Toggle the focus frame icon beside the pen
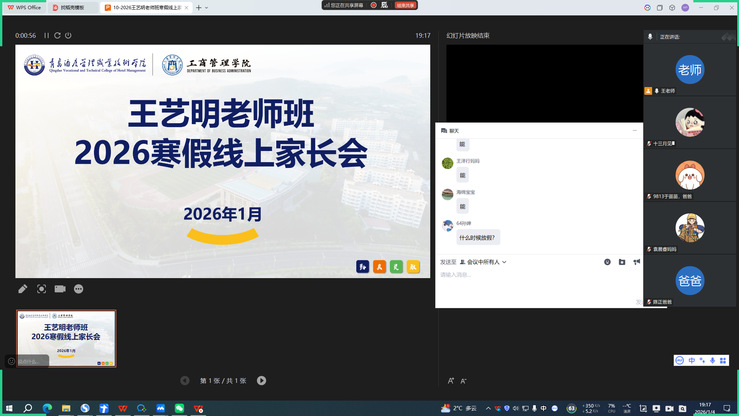The width and height of the screenshot is (739, 416). pos(42,289)
